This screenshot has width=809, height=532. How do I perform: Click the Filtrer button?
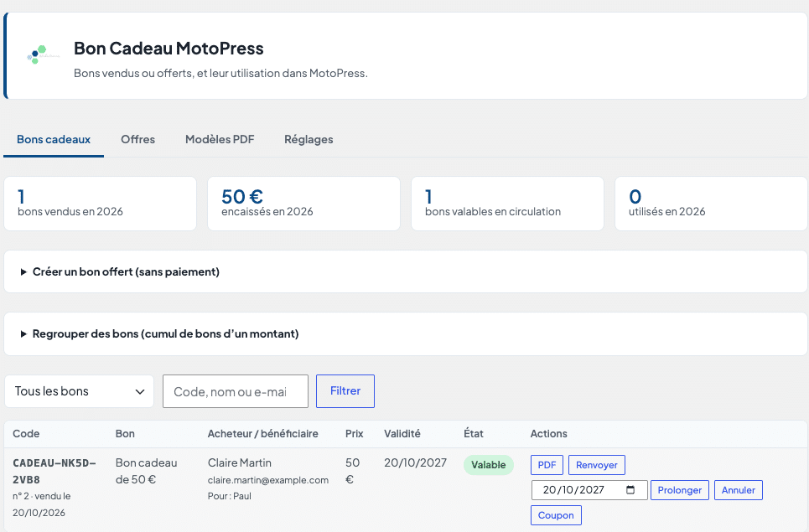(345, 391)
